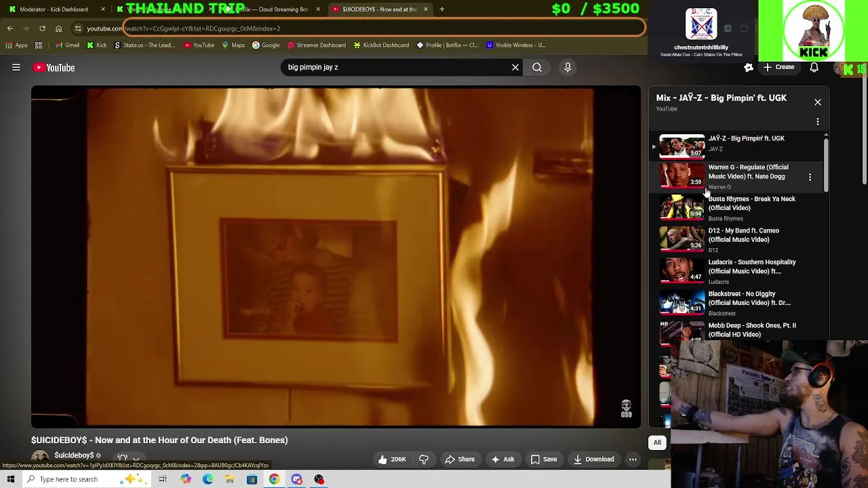The image size is (868, 488).
Task: Open File Explorer from the taskbar
Action: click(x=230, y=480)
